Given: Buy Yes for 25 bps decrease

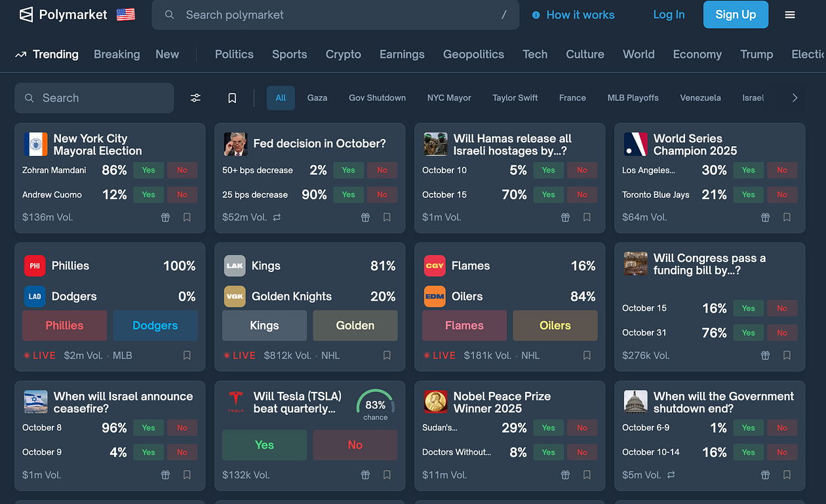Looking at the screenshot, I should [349, 195].
